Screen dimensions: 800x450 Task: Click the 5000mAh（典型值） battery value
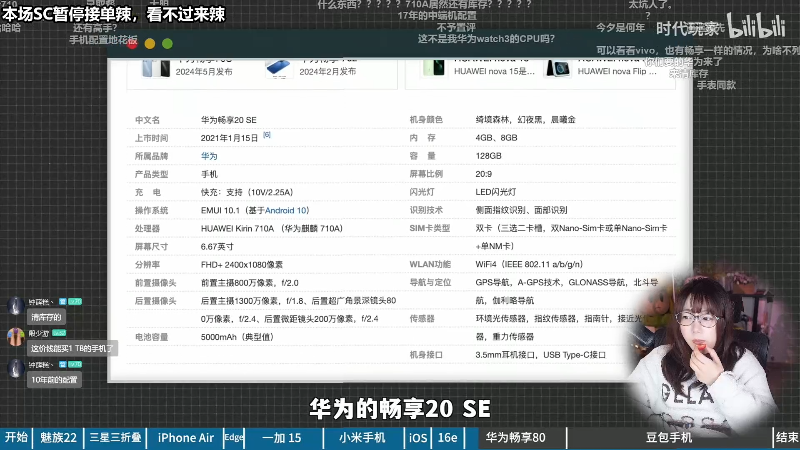click(238, 337)
